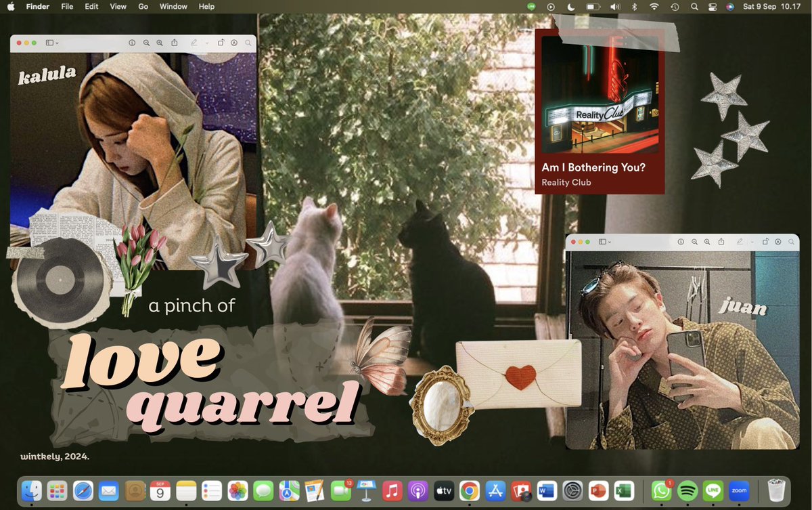
Task: Open the View menu in the menu bar
Action: tap(118, 7)
